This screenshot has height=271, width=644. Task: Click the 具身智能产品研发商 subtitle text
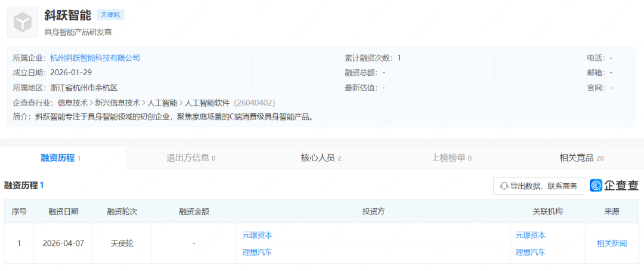coord(78,32)
